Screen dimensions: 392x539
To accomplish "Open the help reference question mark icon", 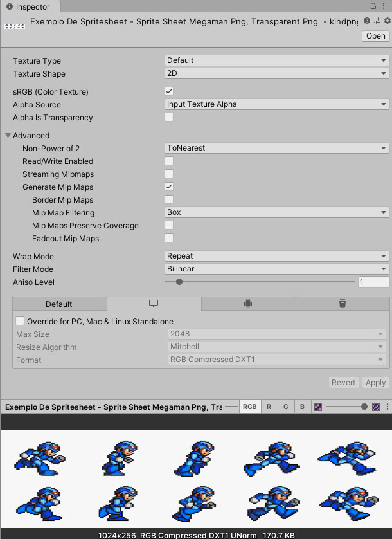I will 367,21.
